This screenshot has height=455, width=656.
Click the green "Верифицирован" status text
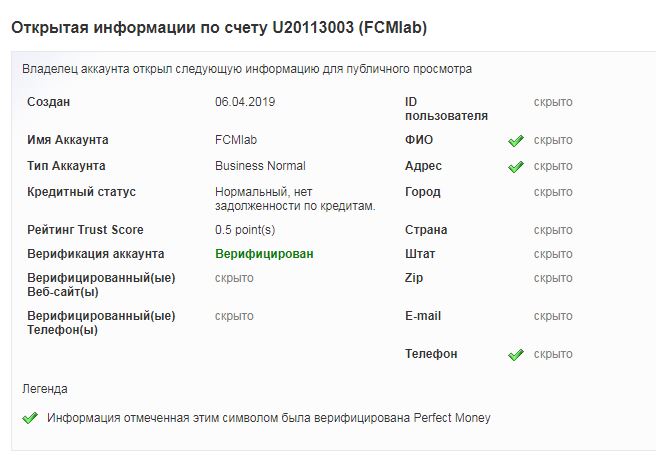(264, 254)
